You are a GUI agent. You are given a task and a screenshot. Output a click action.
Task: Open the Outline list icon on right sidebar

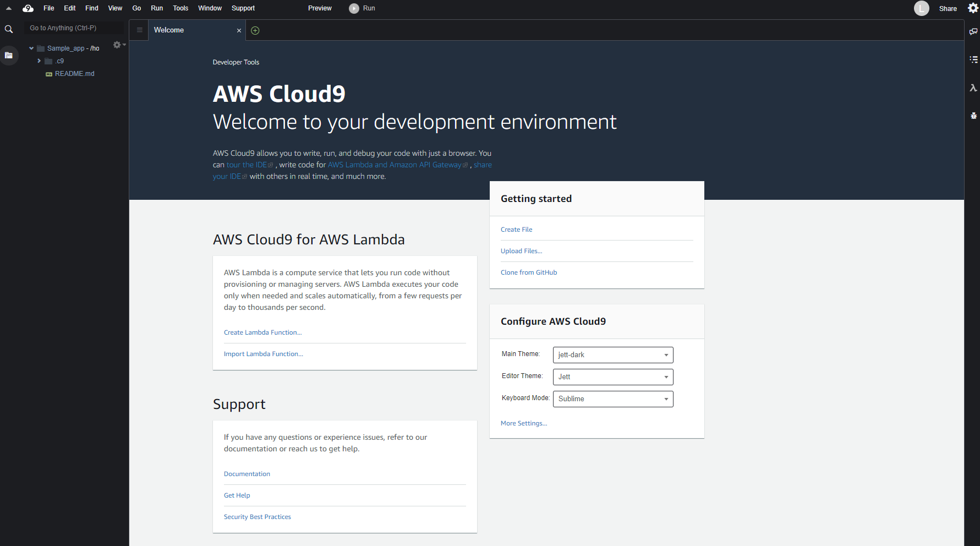click(x=973, y=59)
